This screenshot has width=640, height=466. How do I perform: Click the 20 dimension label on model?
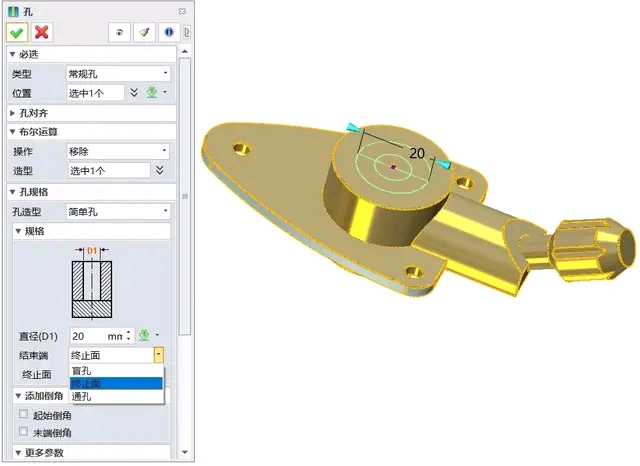tap(417, 153)
